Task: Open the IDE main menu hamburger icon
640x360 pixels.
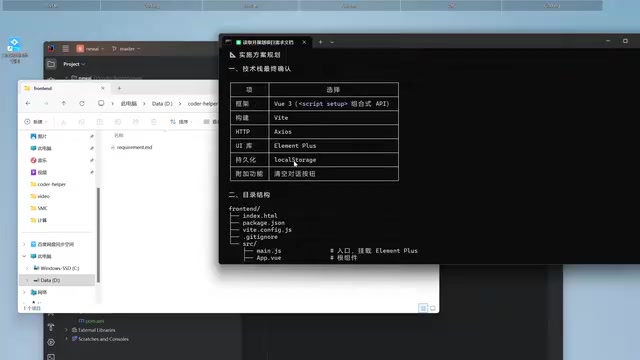Action: 65,49
